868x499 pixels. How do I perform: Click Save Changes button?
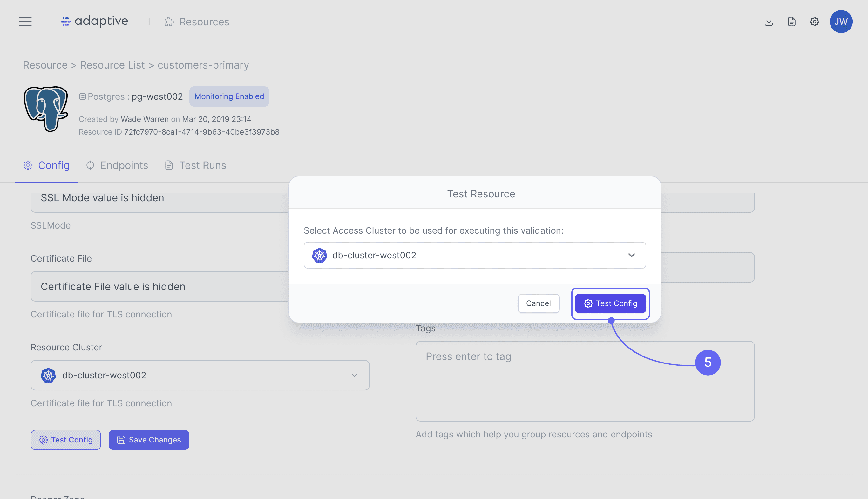(149, 440)
